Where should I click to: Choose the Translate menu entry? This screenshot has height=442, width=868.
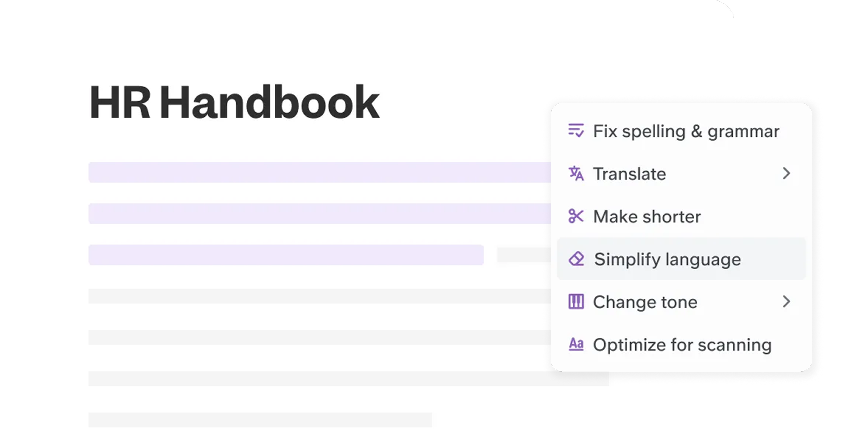point(629,174)
